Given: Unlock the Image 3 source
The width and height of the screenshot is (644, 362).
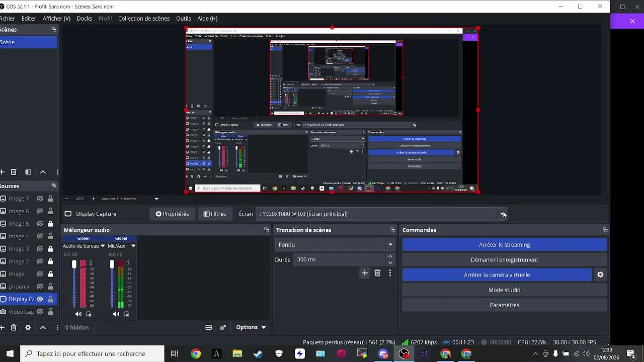Looking at the screenshot, I should point(50,249).
